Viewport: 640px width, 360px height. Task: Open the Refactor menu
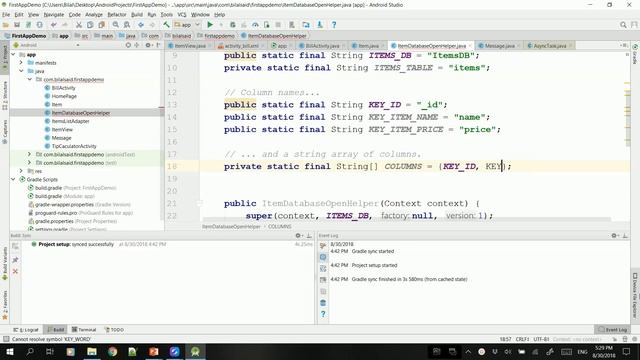click(x=117, y=14)
